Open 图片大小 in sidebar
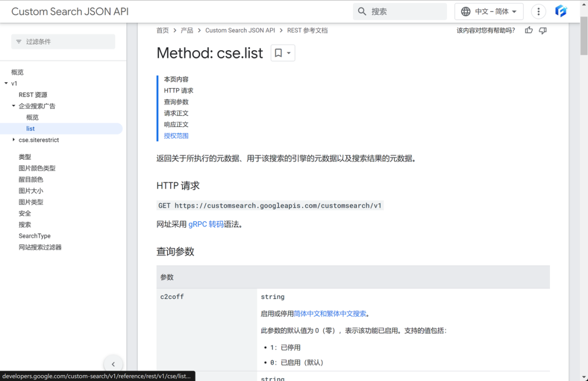This screenshot has width=588, height=381. pos(30,191)
